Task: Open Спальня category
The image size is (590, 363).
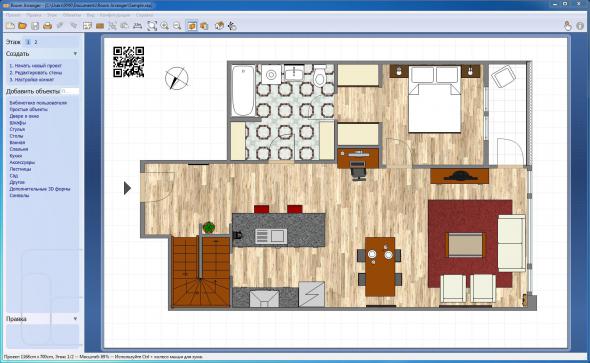Action: [x=19, y=149]
